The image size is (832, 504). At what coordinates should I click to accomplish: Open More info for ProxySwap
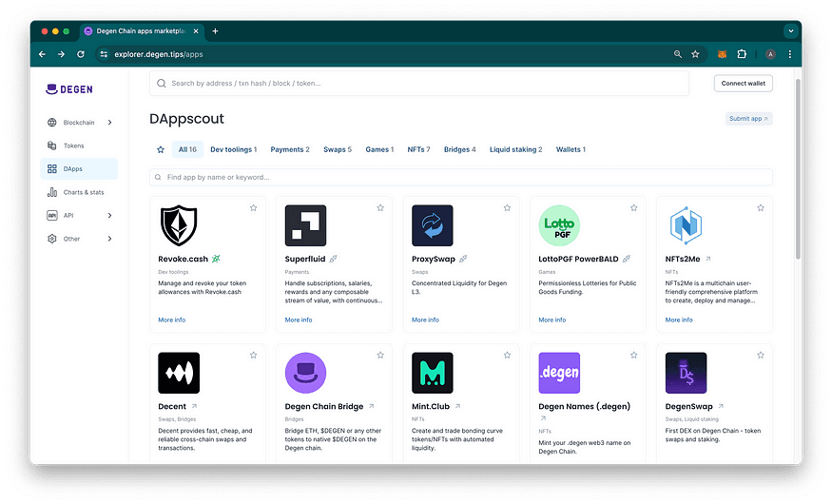[426, 320]
